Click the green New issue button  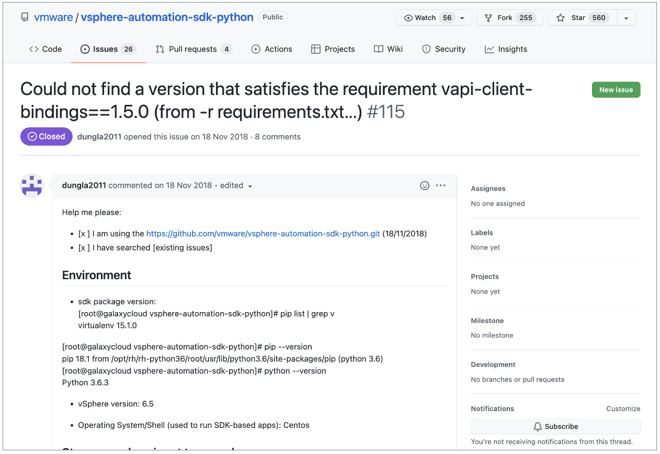[x=616, y=90]
